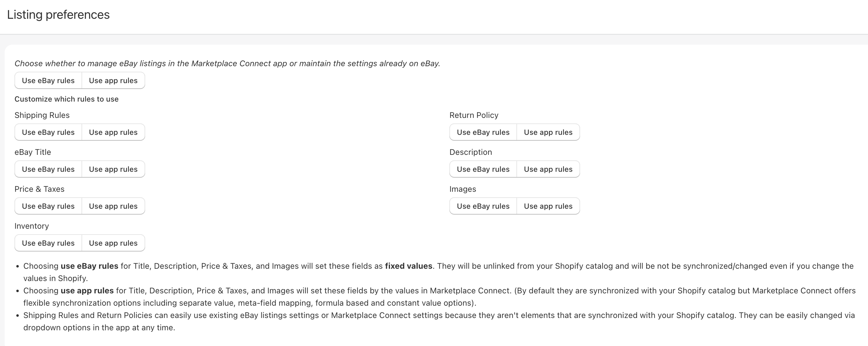Switch Shipping Rules to app rules
The image size is (868, 346).
[113, 132]
